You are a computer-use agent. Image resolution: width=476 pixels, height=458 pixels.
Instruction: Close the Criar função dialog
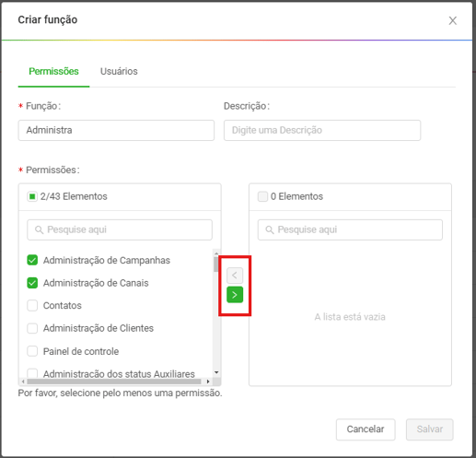pos(453,21)
